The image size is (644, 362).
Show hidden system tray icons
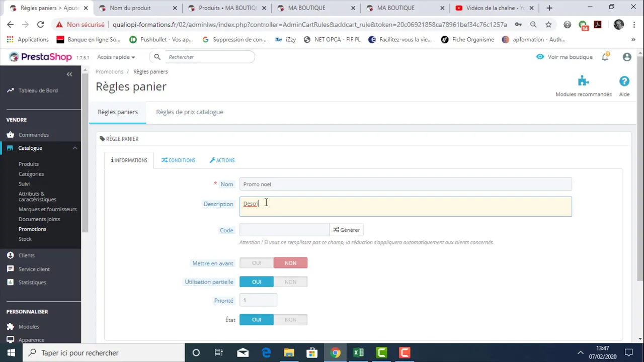pos(580,353)
